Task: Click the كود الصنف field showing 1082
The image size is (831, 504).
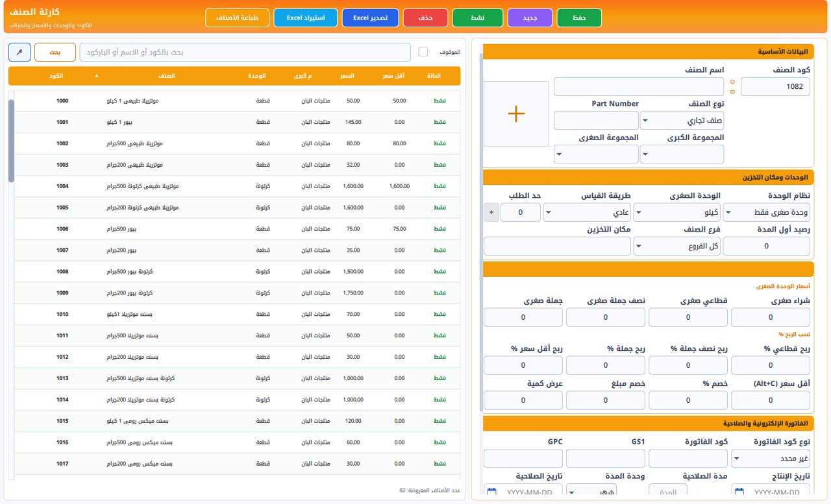Action: click(x=775, y=87)
